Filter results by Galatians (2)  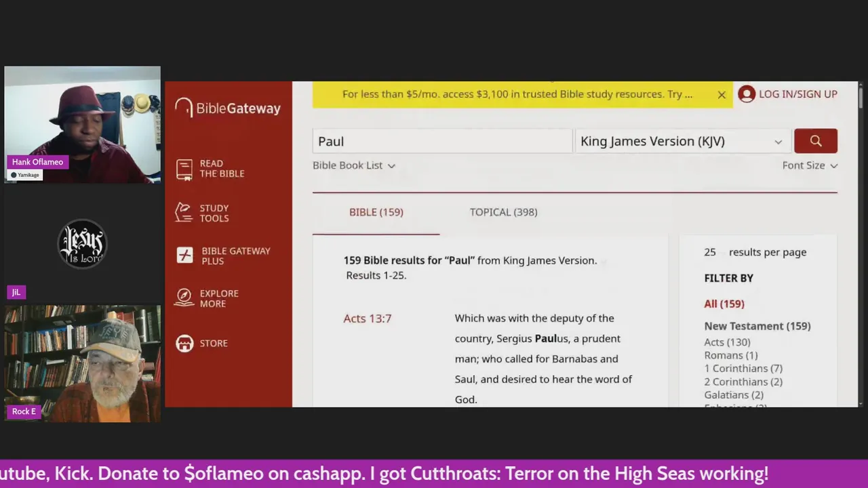pyautogui.click(x=734, y=394)
